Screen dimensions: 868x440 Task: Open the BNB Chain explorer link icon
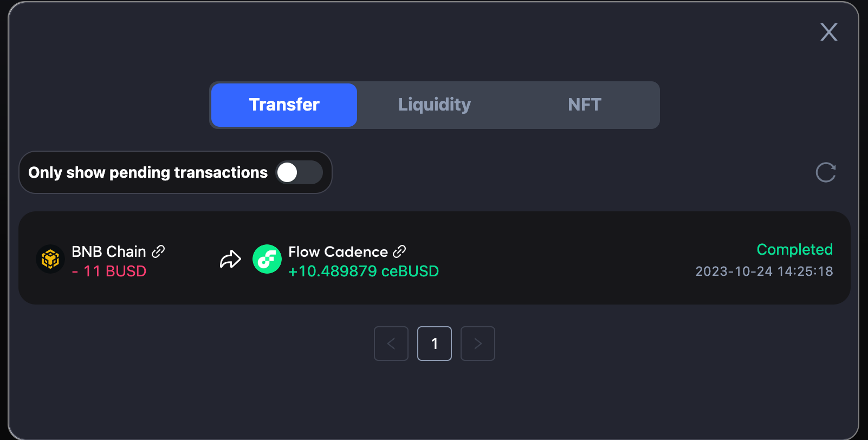[158, 251]
